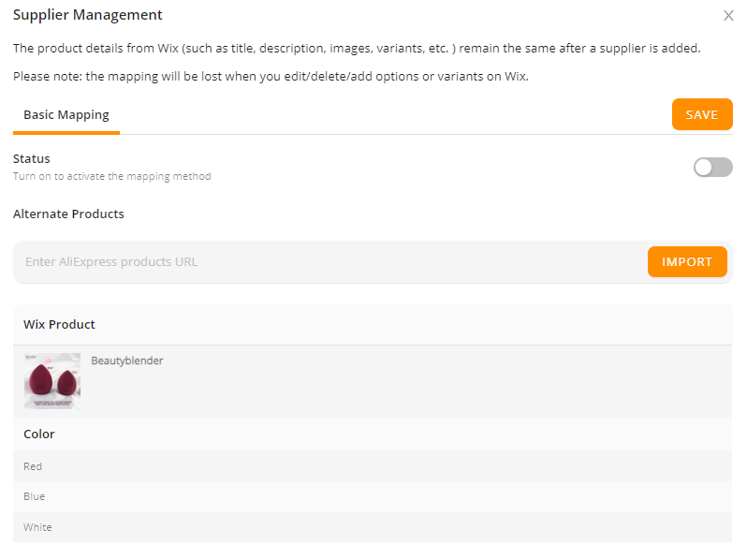The width and height of the screenshot is (747, 560).
Task: Click the Supplier Management title
Action: point(88,15)
